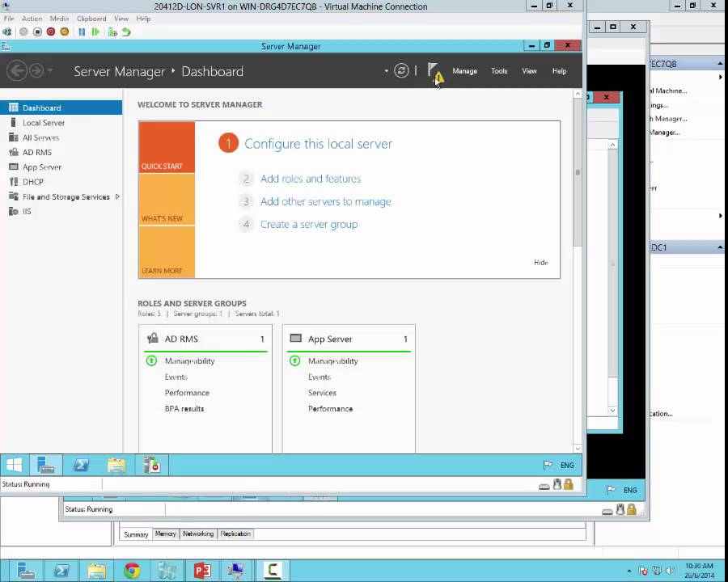The image size is (728, 582).
Task: Open Chrome from the host taskbar
Action: click(x=132, y=571)
